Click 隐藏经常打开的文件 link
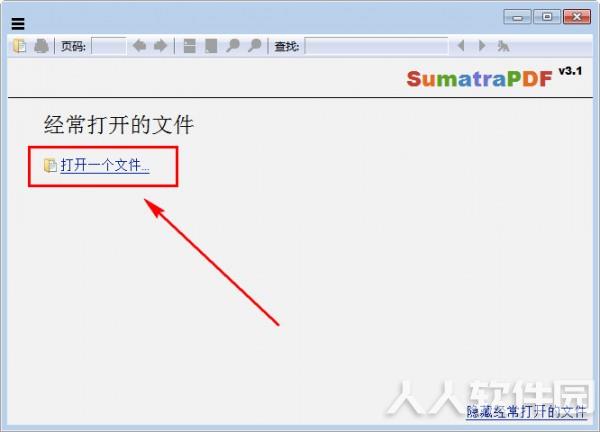The image size is (600, 432). 526,412
